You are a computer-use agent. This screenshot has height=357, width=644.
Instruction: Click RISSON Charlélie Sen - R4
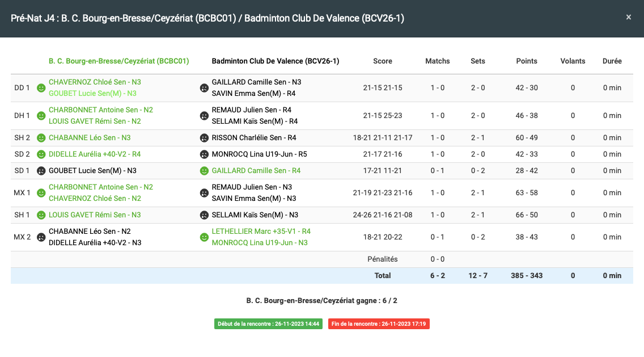[x=254, y=138]
